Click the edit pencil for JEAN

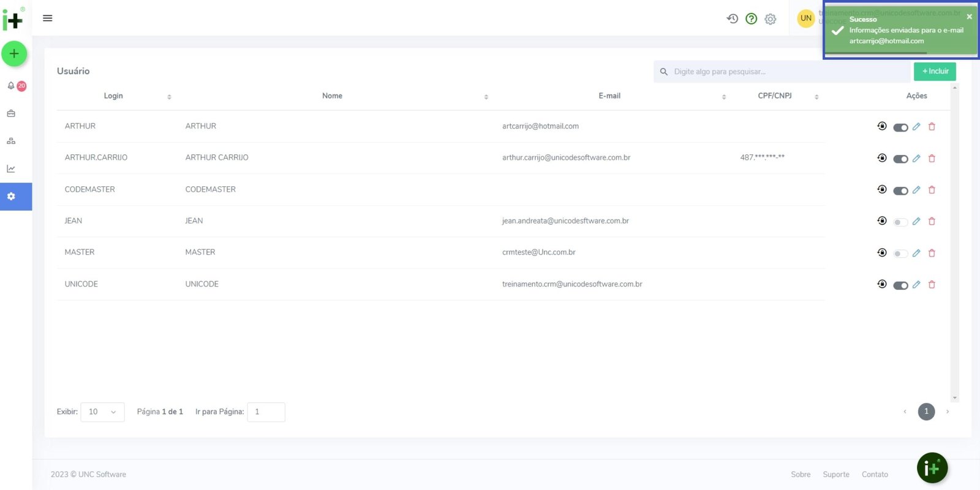point(916,221)
